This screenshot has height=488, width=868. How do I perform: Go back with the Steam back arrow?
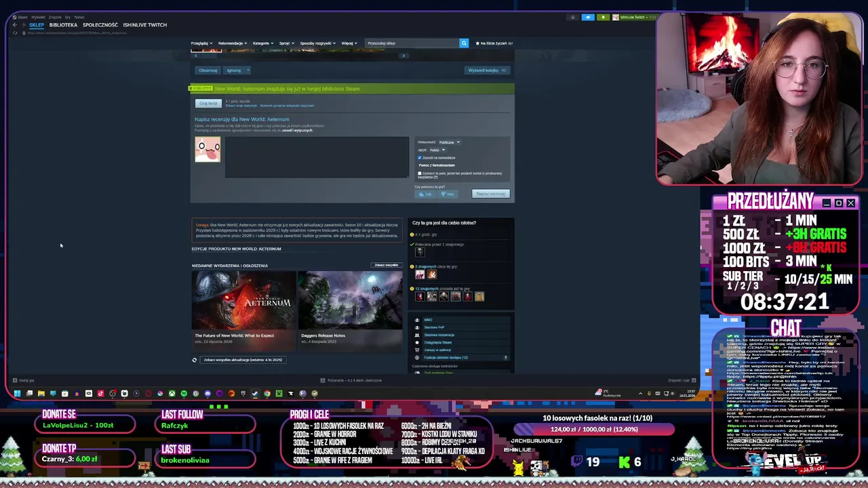coord(15,25)
